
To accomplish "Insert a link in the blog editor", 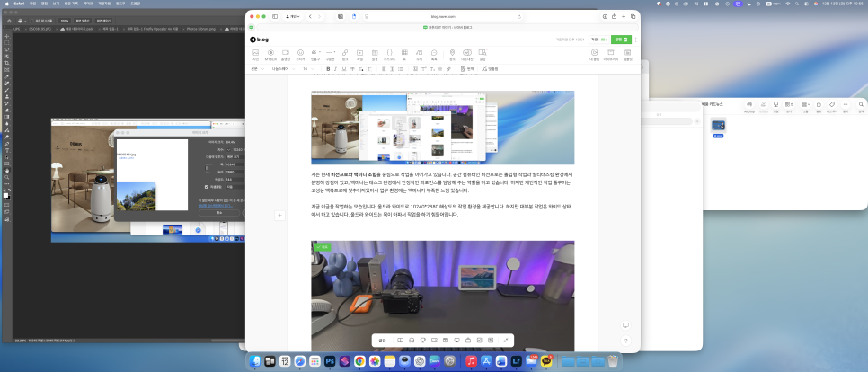I will point(345,54).
